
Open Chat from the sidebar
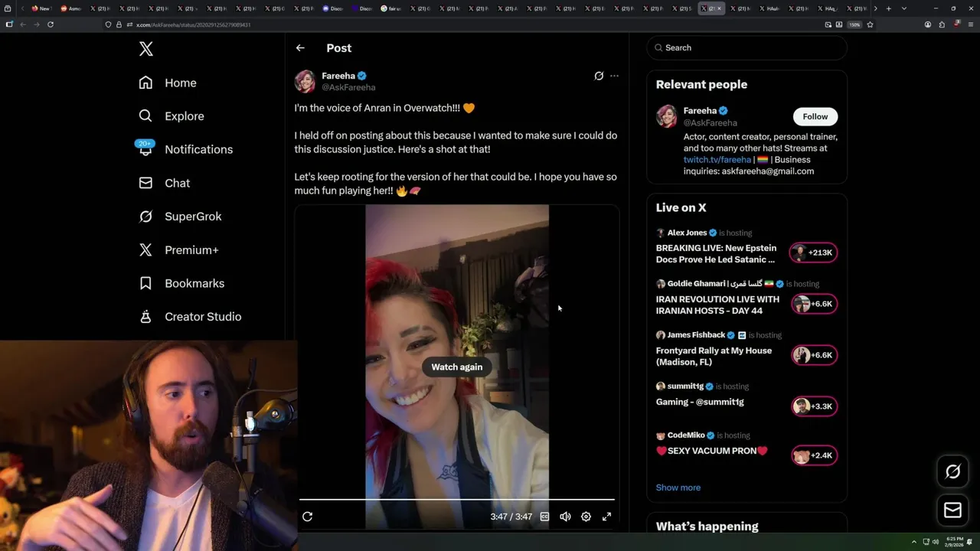(165, 183)
